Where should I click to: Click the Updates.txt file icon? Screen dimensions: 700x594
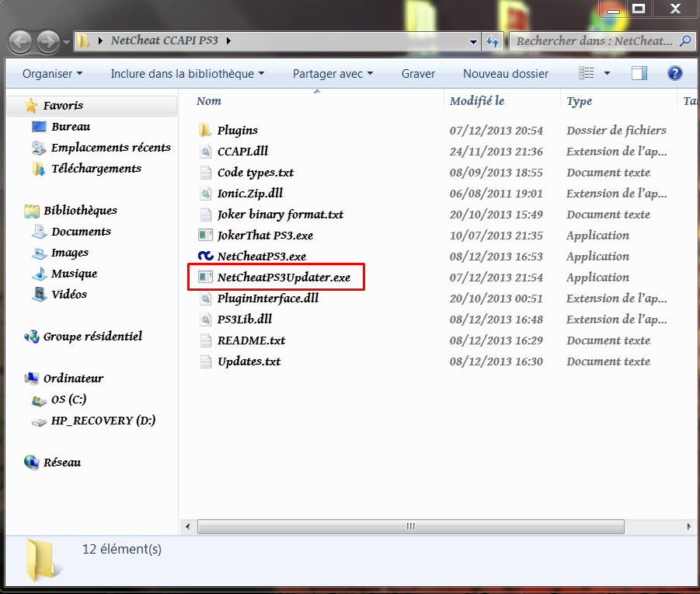(205, 362)
